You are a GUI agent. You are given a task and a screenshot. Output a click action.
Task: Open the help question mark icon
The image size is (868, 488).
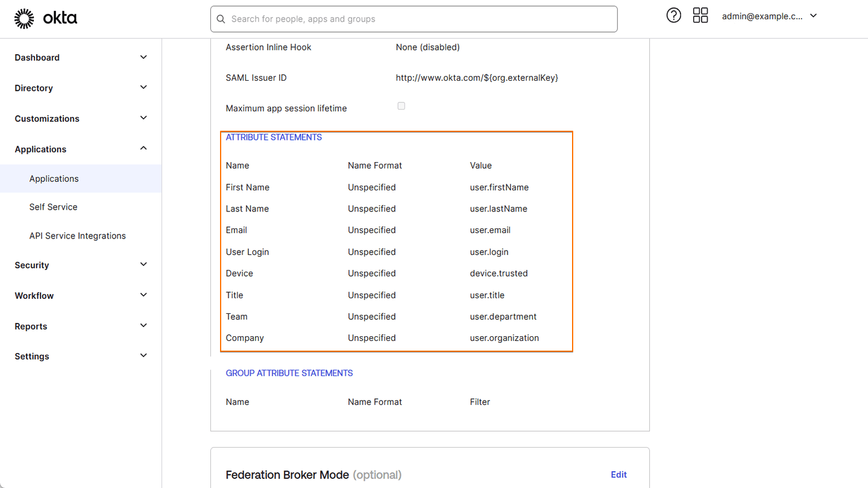pyautogui.click(x=673, y=15)
